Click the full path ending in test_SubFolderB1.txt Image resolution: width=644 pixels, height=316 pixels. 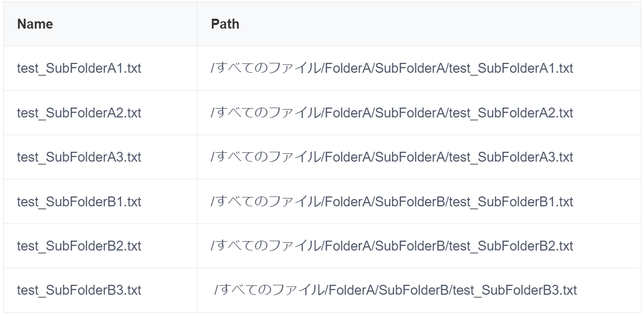click(x=391, y=202)
